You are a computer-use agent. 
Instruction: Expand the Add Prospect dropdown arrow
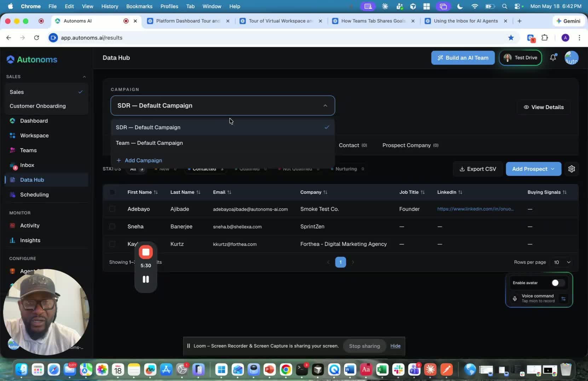point(553,169)
